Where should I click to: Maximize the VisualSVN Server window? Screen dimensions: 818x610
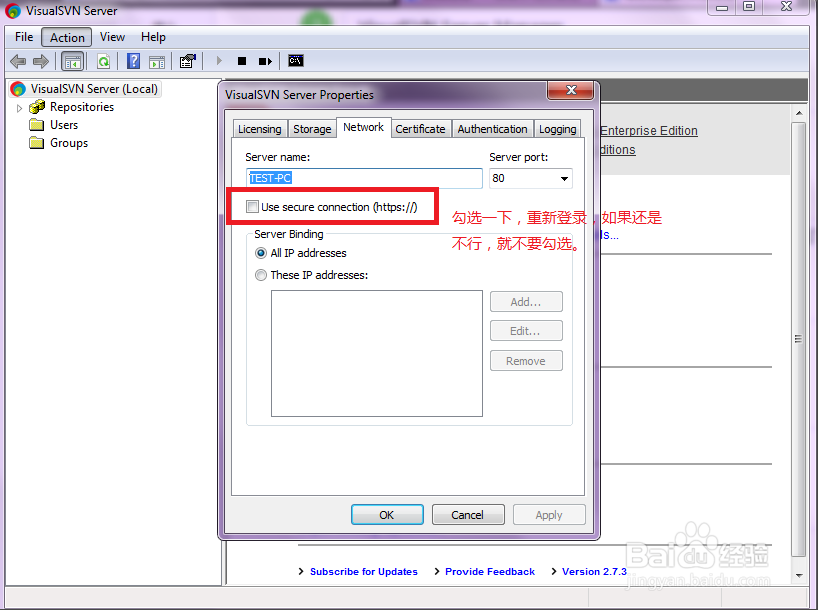tap(749, 7)
